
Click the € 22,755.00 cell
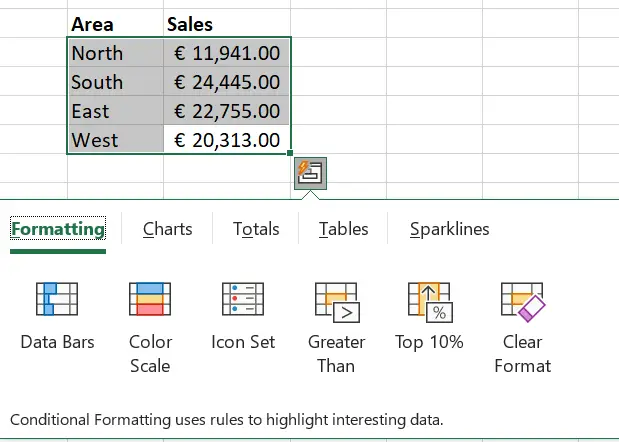227,111
